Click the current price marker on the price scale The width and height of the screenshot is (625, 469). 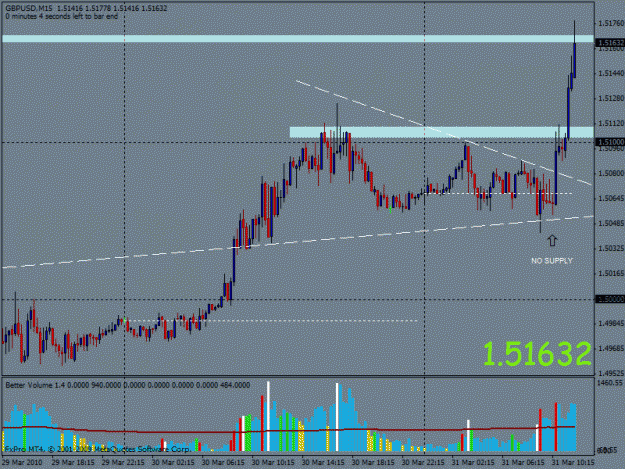610,43
